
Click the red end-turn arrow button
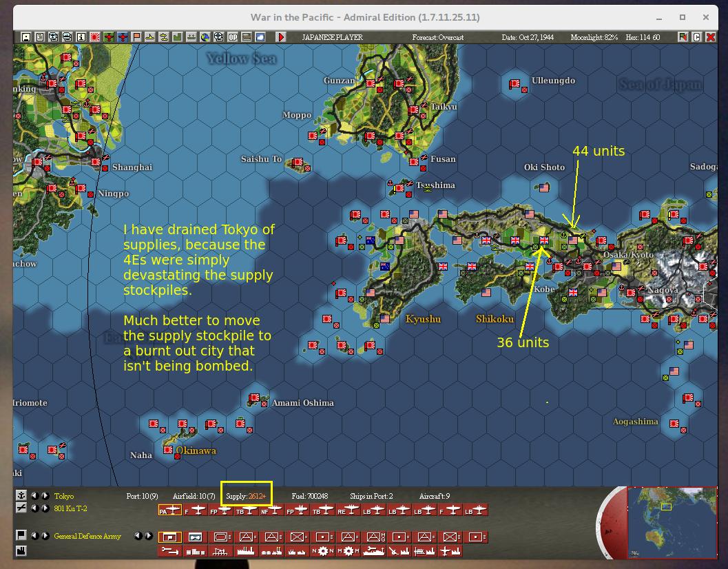(281, 37)
